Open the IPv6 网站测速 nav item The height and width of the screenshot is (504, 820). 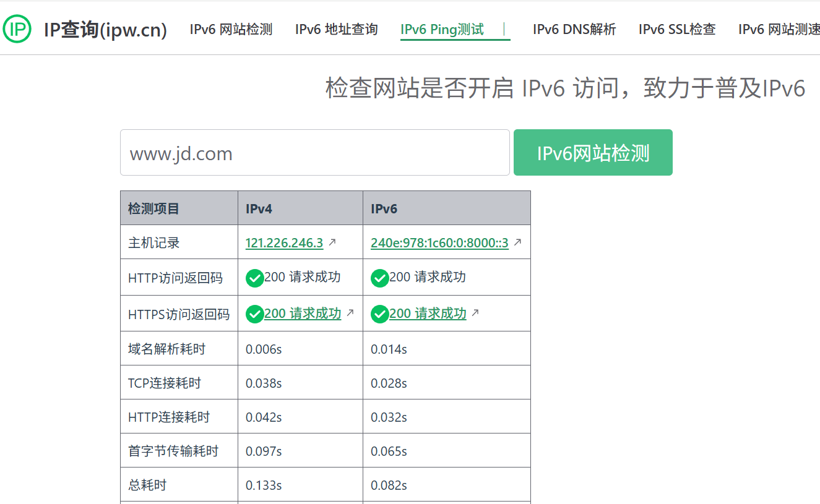[779, 29]
